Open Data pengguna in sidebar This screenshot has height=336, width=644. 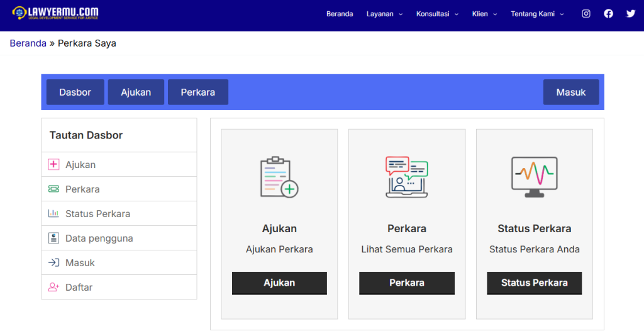point(99,238)
